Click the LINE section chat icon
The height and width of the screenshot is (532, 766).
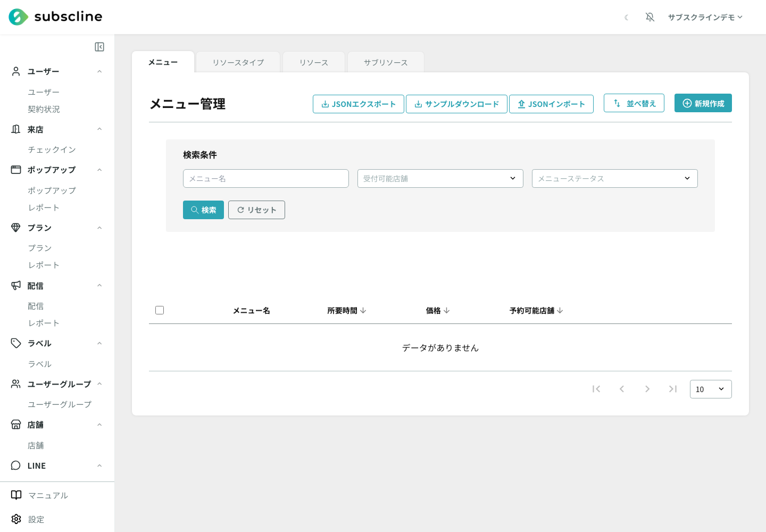click(16, 465)
